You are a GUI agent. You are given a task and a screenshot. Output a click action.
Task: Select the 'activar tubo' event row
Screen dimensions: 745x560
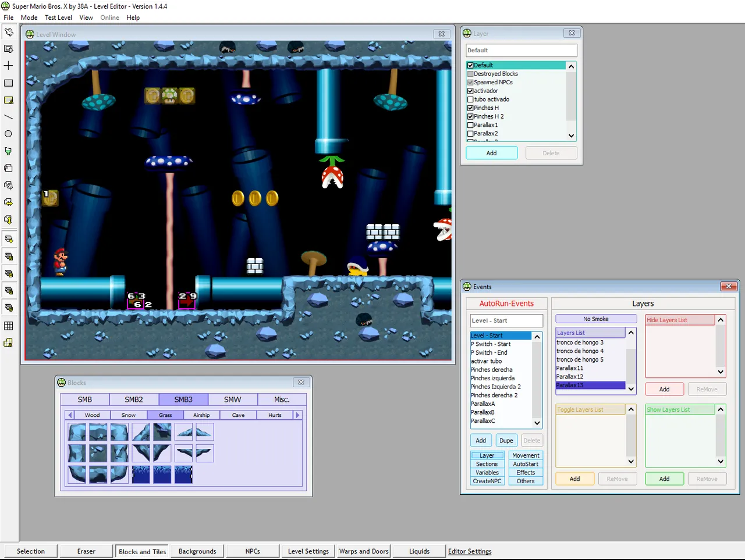coord(501,361)
